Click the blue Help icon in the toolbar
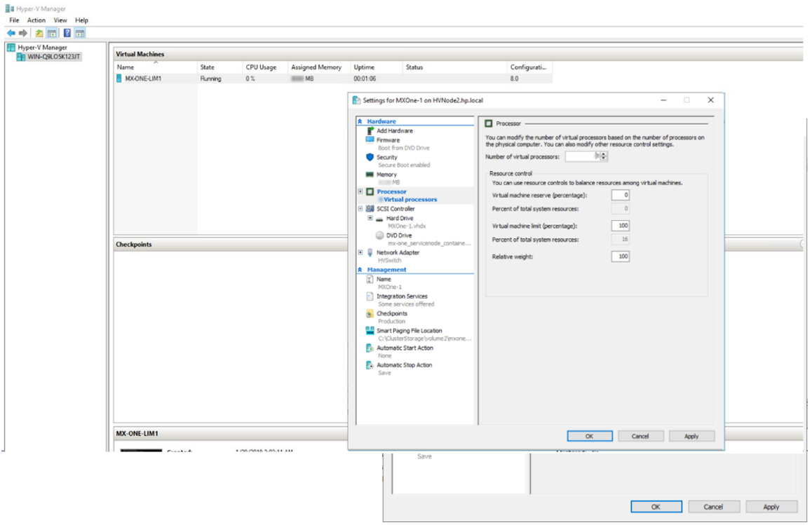812x525 pixels. (x=67, y=33)
